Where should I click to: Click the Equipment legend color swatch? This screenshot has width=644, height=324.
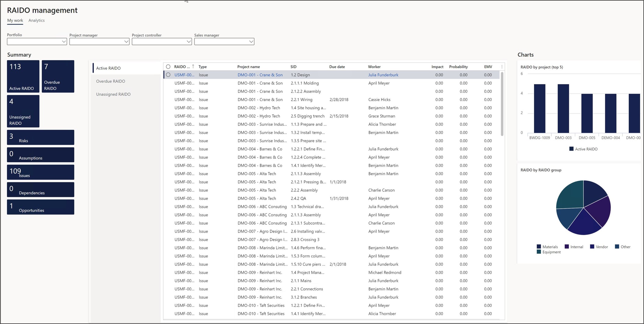[539, 252]
